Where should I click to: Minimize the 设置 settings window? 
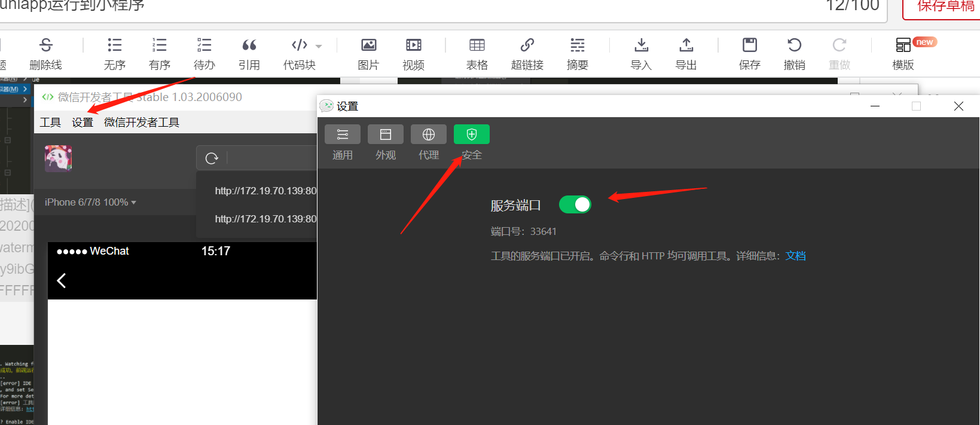(x=875, y=106)
